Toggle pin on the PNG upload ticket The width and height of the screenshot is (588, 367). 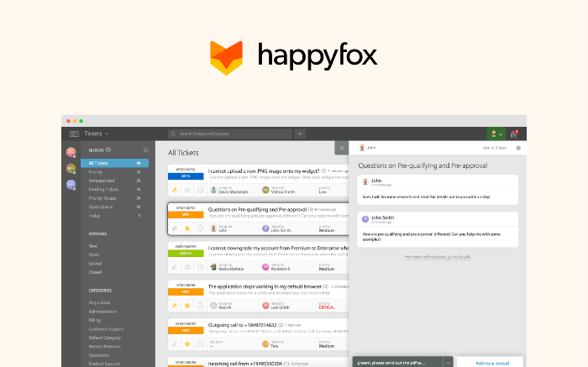tap(175, 191)
